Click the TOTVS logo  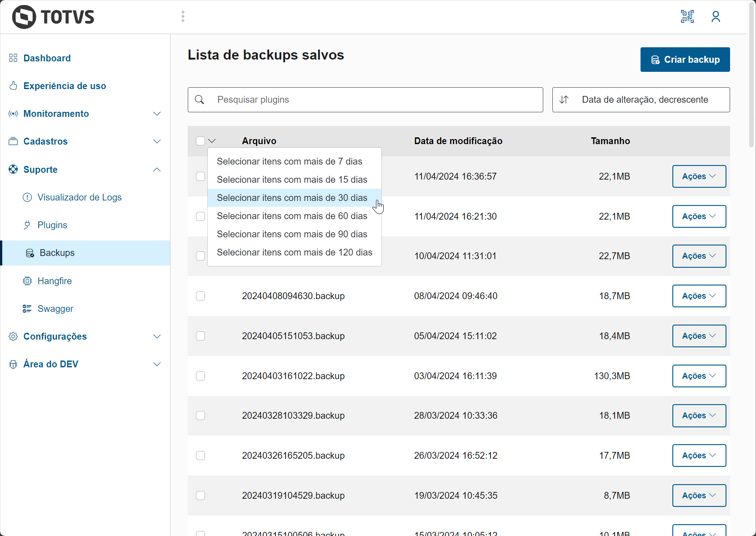click(x=53, y=16)
